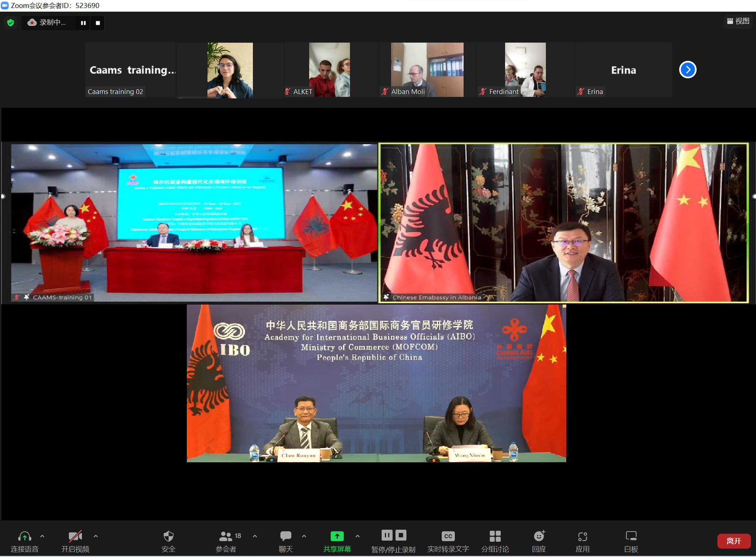This screenshot has height=557, width=756.
Task: Open the 参会者 participants panel
Action: pos(226,536)
